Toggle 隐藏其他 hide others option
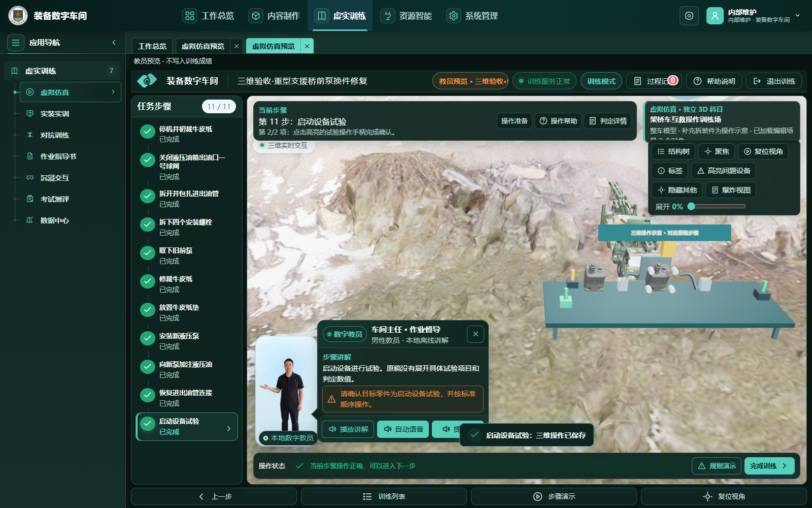812x508 pixels. [677, 190]
